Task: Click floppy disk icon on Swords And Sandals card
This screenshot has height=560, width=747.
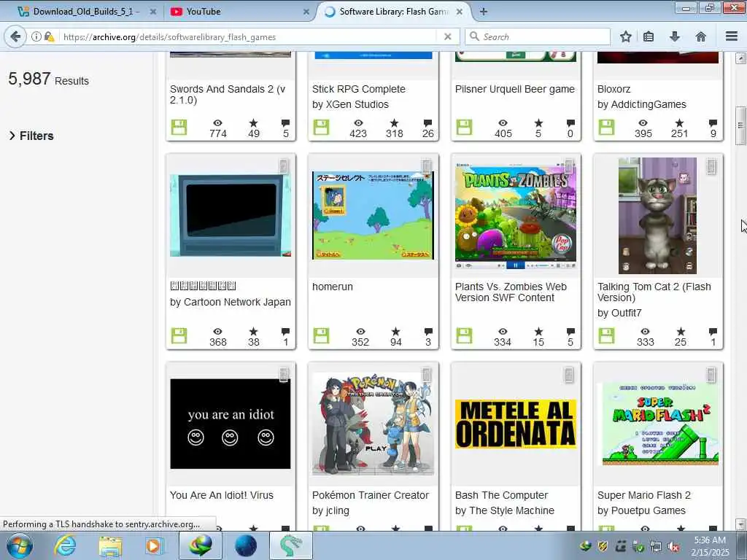Action: (x=179, y=127)
